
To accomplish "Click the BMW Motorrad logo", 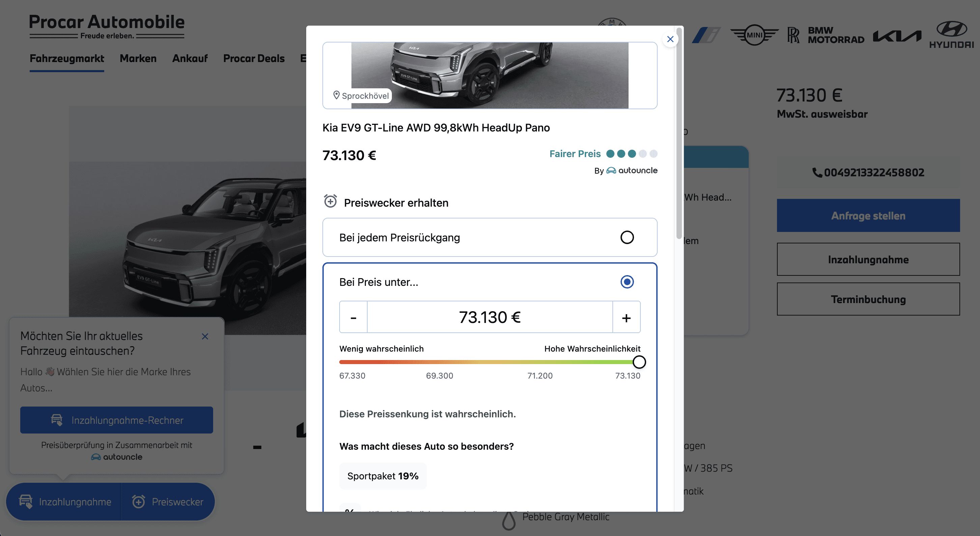I will coord(835,35).
